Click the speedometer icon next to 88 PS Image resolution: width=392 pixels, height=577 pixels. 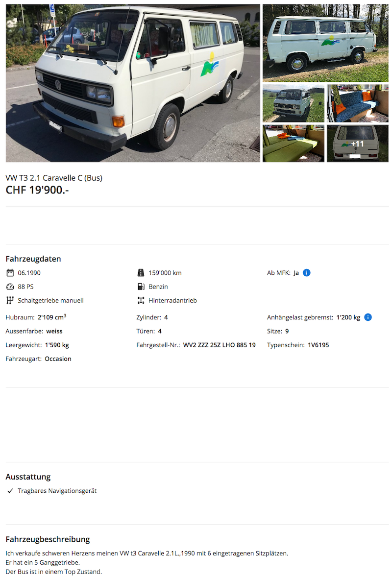10,287
